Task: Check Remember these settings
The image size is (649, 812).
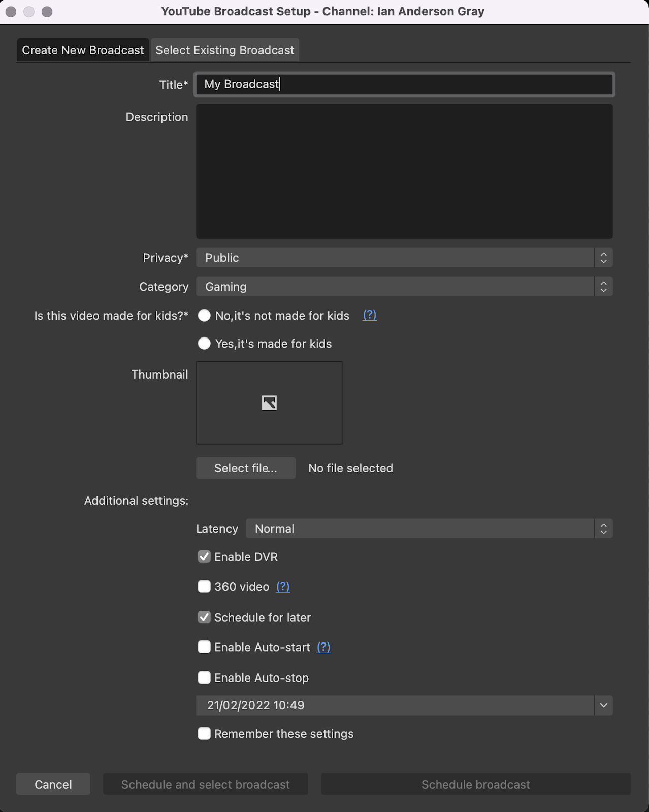Action: tap(204, 734)
